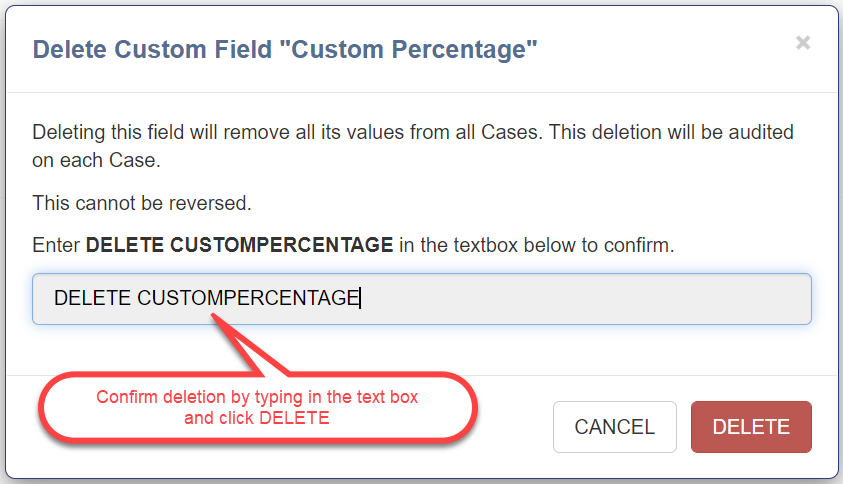Click "and click DELETE" callout line
Viewport: 843px width, 484px height.
click(x=257, y=418)
